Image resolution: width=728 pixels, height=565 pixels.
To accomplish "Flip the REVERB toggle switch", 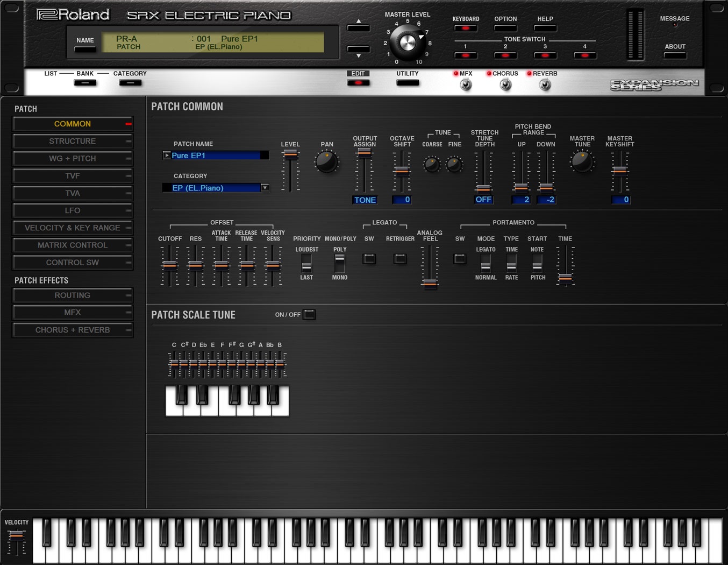I will (544, 83).
